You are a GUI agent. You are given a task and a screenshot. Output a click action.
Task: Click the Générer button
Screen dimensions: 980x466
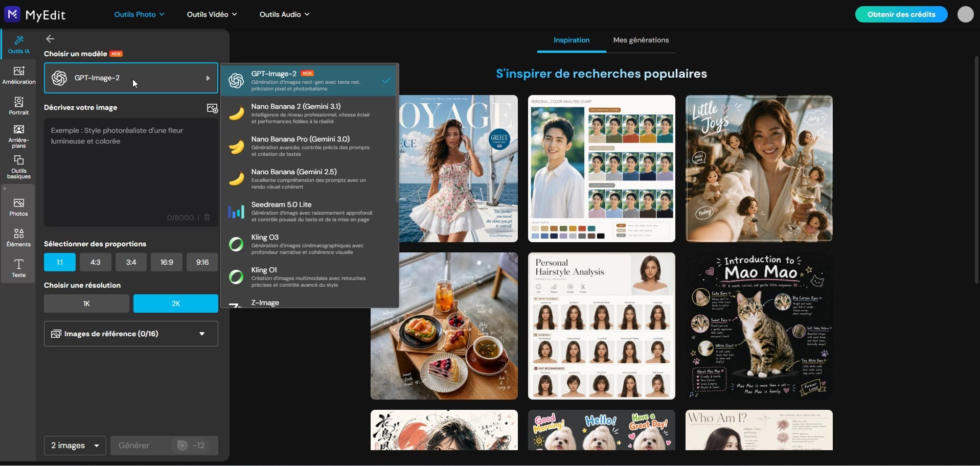click(x=164, y=446)
